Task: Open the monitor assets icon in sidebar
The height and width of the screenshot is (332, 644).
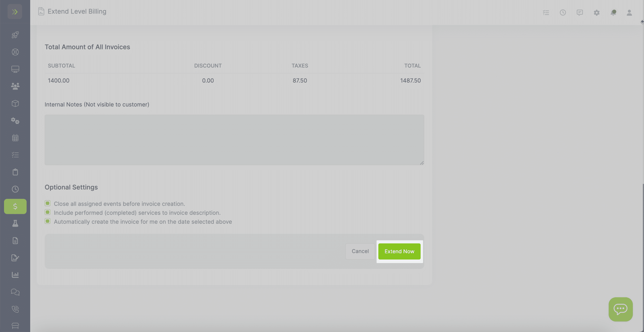Action: (15, 69)
